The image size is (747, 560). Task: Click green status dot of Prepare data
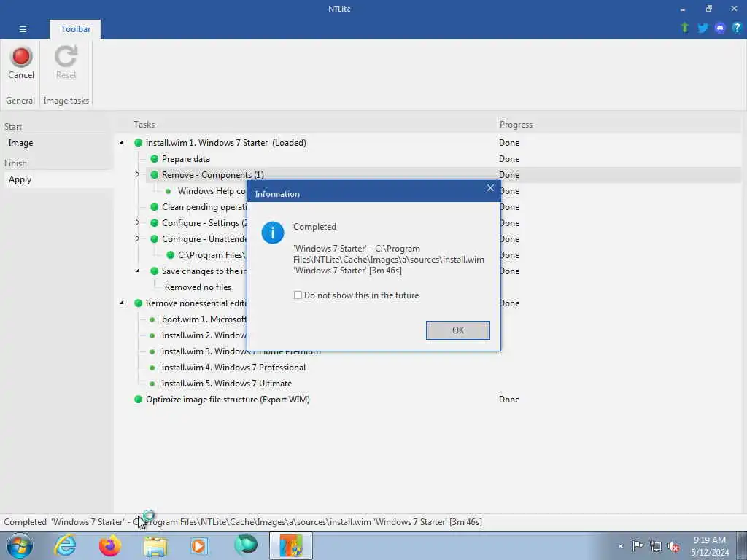click(x=155, y=158)
